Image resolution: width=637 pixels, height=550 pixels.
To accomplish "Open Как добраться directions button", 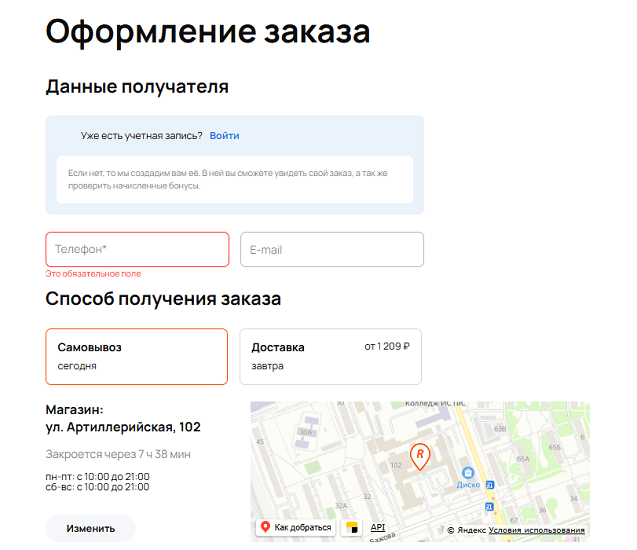I will coord(296,527).
